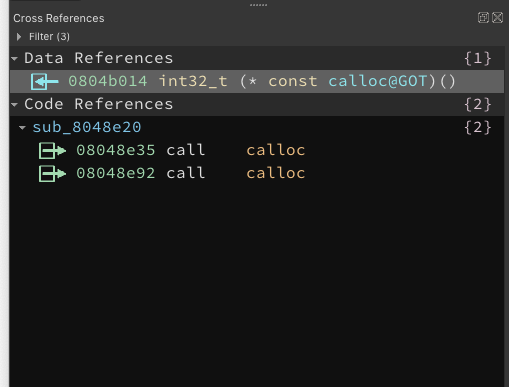The image size is (509, 387).
Task: Click the pop-out panel icon beside close
Action: coord(483,17)
